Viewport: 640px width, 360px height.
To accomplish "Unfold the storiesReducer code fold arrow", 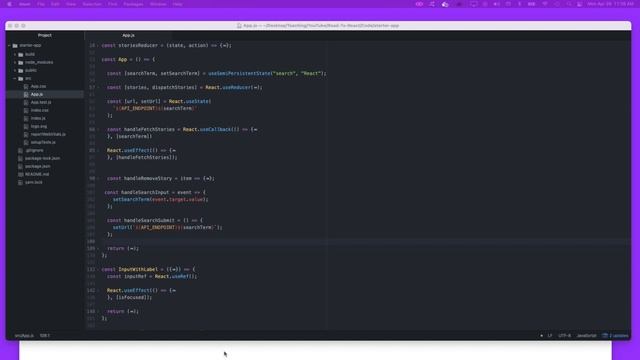I will pos(98,46).
